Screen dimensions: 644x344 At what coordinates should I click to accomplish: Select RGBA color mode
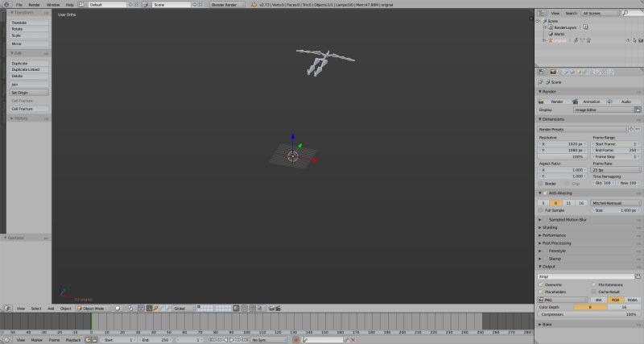tap(633, 300)
